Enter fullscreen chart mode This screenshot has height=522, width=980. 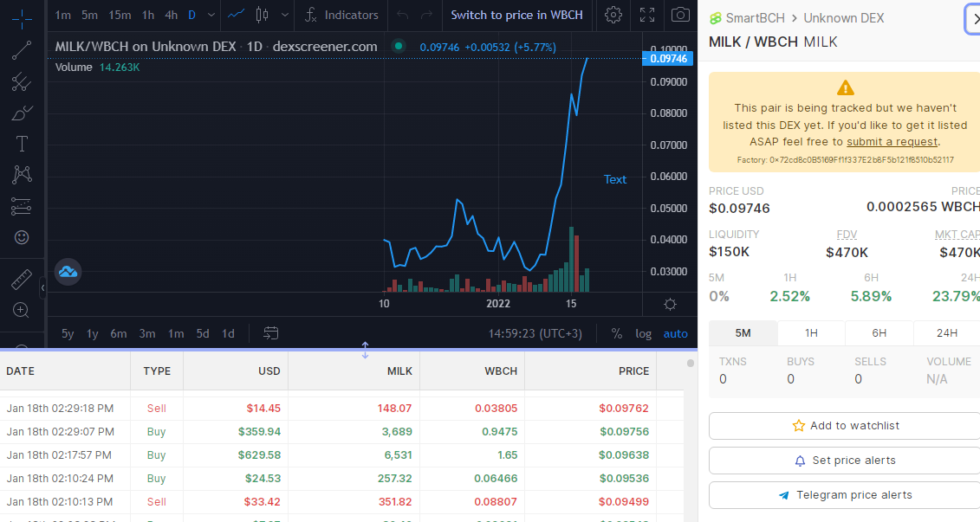click(647, 15)
